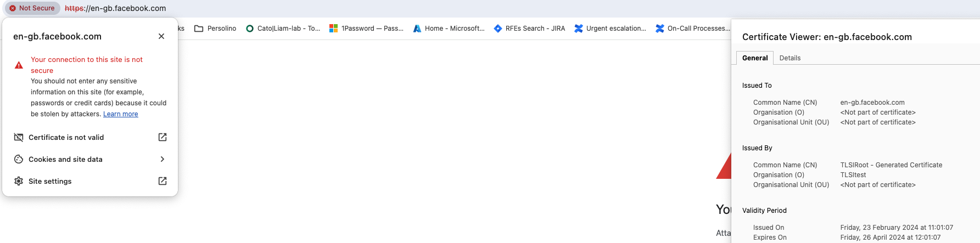Open the Learn more link
The height and width of the screenshot is (243, 980).
click(121, 114)
